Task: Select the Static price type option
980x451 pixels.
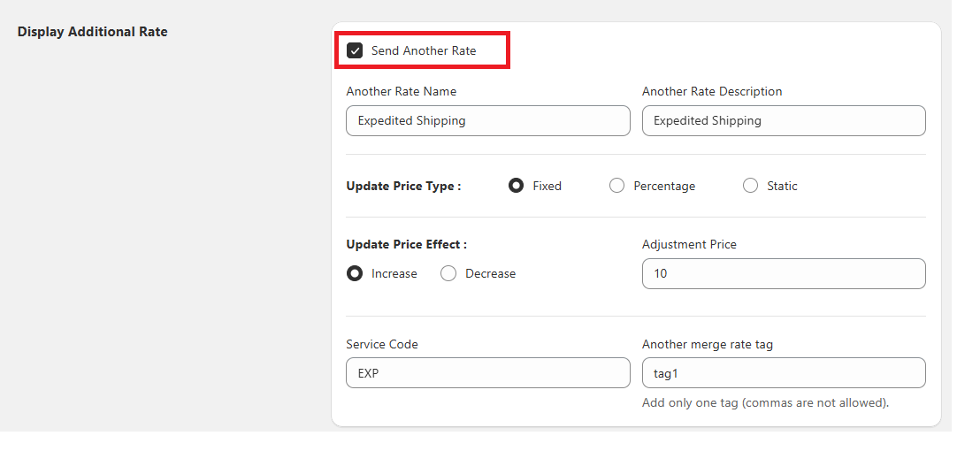Action: 750,186
